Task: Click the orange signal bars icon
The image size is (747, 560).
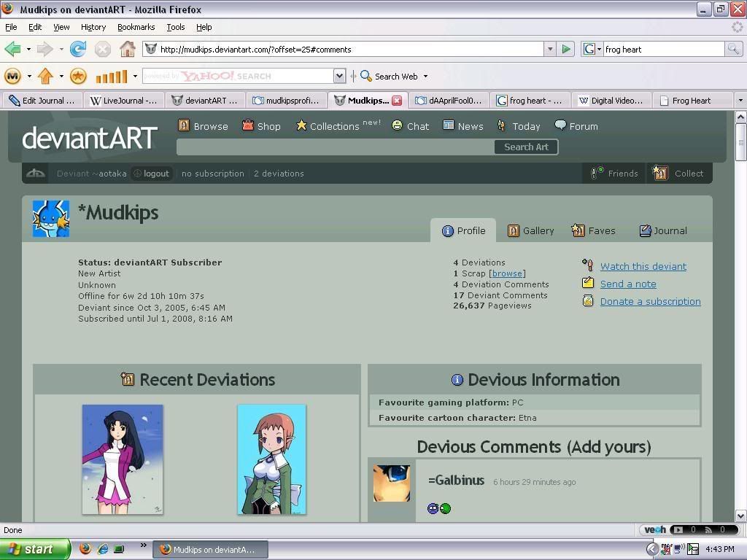Action: click(112, 76)
